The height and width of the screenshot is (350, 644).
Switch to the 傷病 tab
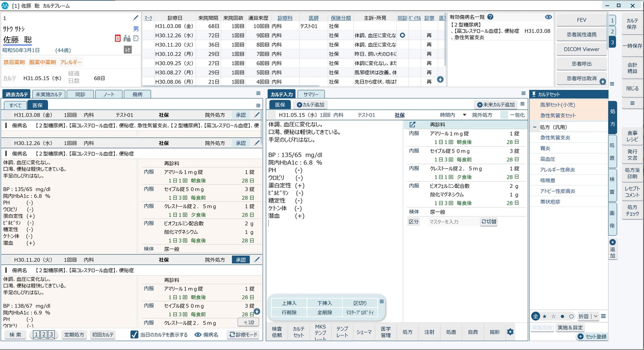coord(137,94)
